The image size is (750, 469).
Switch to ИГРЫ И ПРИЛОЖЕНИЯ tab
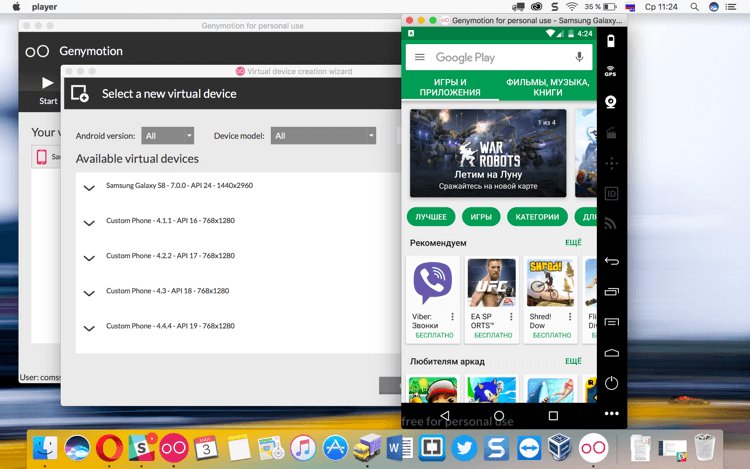click(450, 87)
